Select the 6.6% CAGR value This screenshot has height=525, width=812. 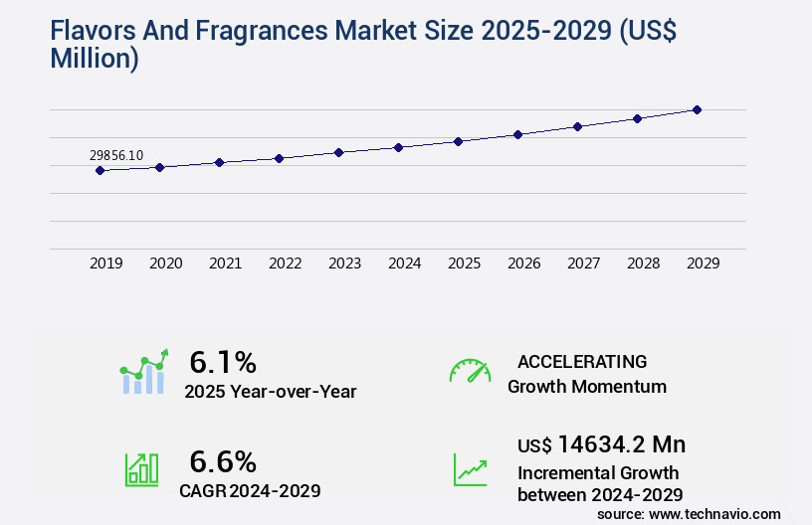click(x=223, y=461)
